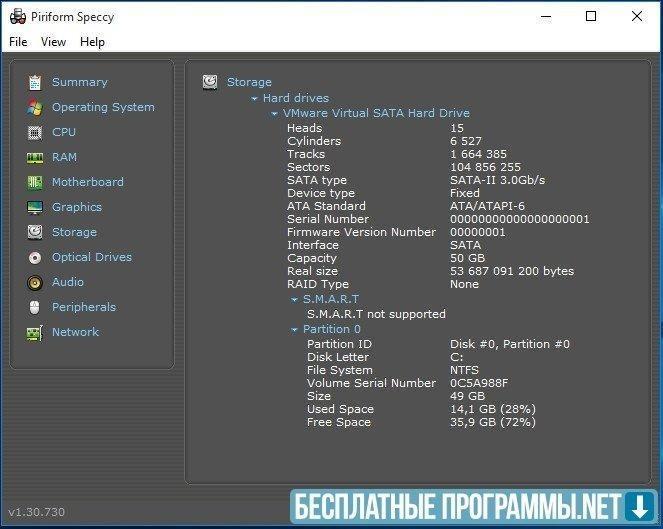Click the Cylinders value 6 527
This screenshot has height=529, width=663.
[466, 141]
